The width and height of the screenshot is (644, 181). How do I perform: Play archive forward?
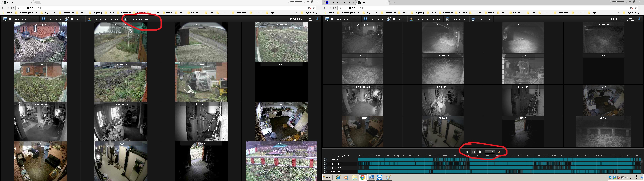pos(480,152)
